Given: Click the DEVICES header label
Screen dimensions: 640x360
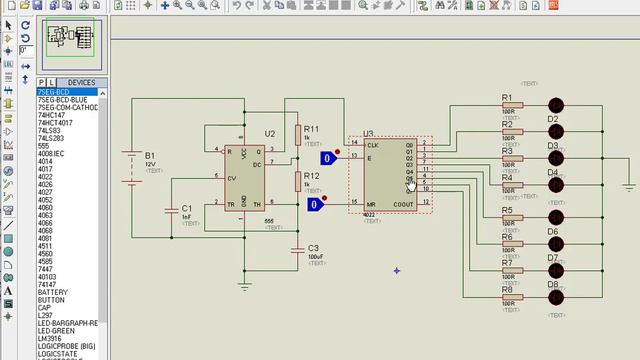Looking at the screenshot, I should pyautogui.click(x=81, y=82).
